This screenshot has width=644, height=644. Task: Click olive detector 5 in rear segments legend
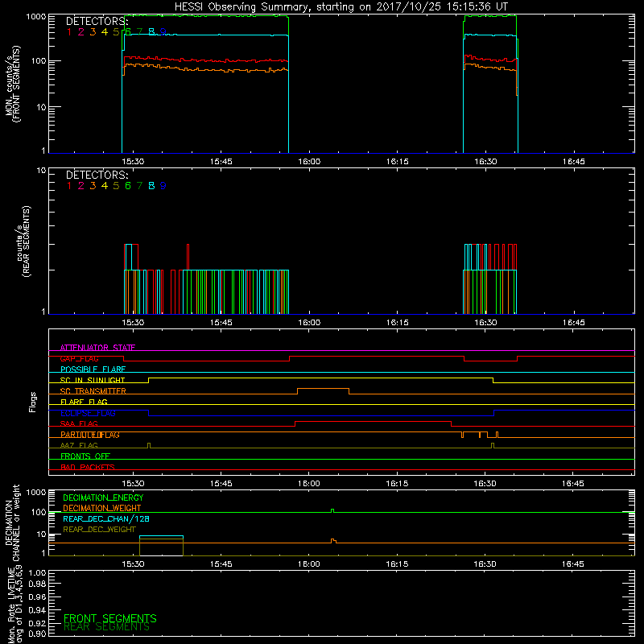point(116,186)
